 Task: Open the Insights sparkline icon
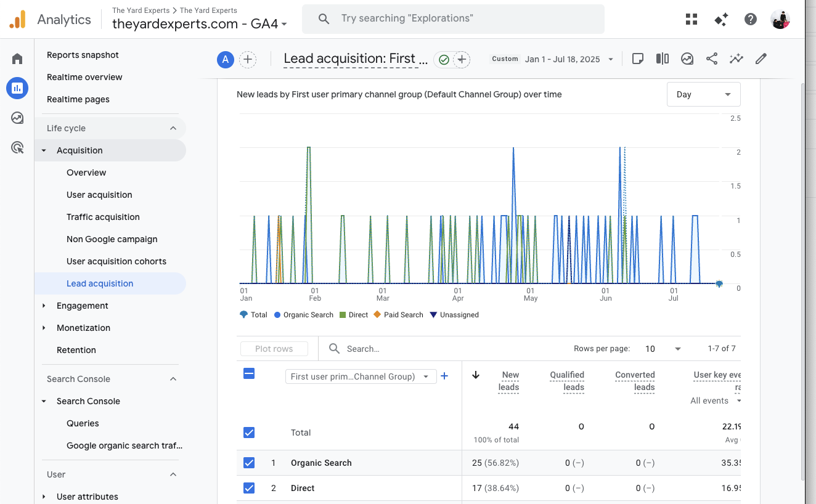(736, 59)
